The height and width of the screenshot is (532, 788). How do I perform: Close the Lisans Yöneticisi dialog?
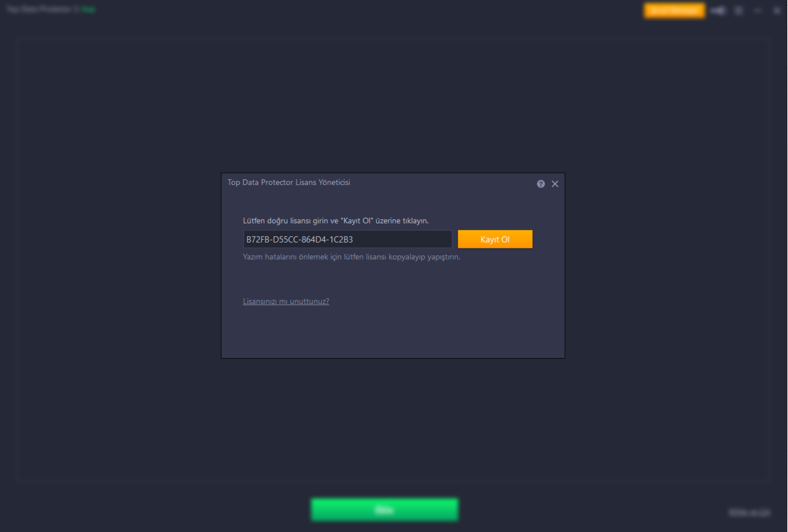pyautogui.click(x=555, y=184)
